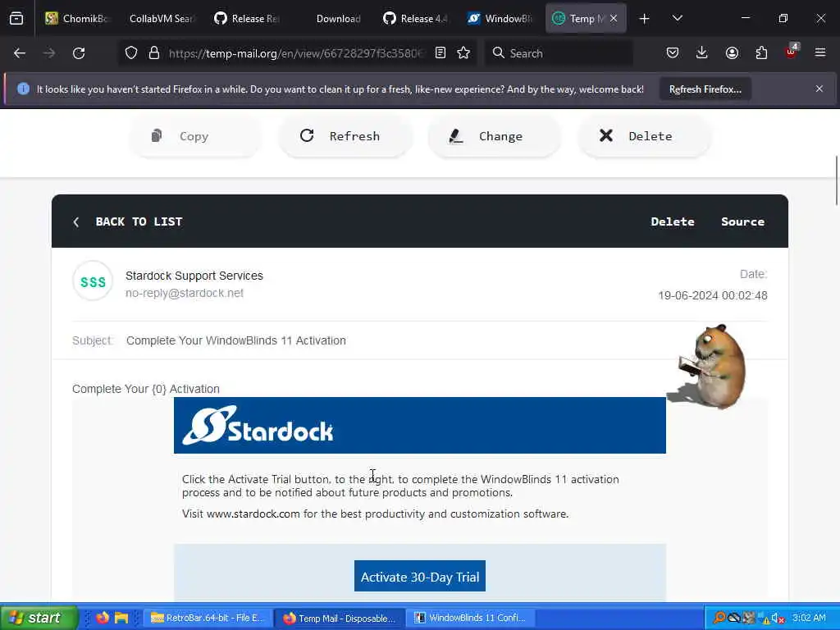Save page to Pocket
840x630 pixels.
point(673,52)
